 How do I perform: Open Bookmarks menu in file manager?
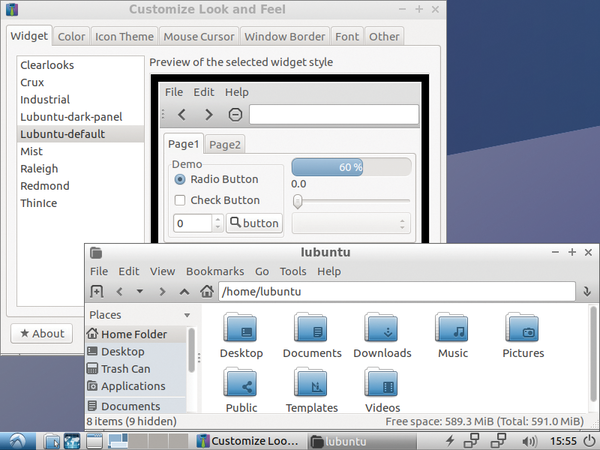215,271
